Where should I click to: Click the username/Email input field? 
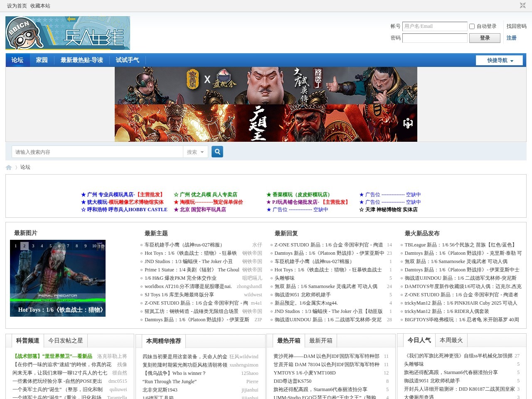pyautogui.click(x=435, y=26)
